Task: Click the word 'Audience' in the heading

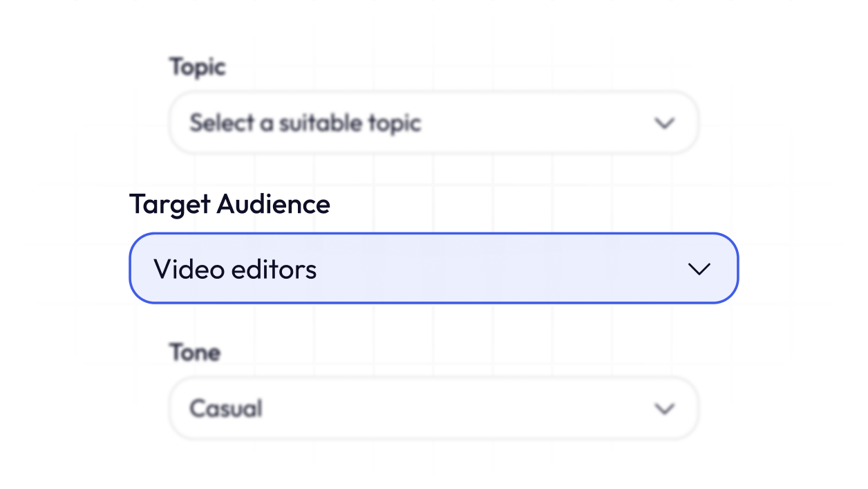Action: (273, 205)
